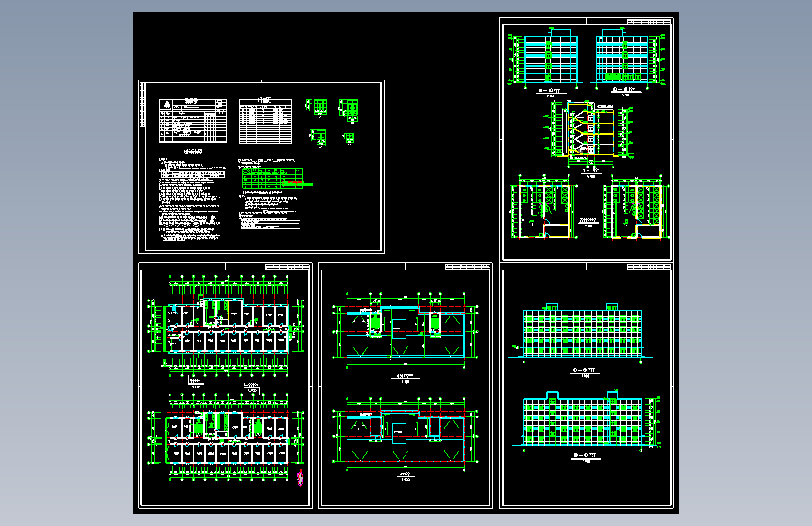Select the upper floor plan on the floor plan sheet
The width and height of the screenshot is (812, 526).
click(226, 326)
